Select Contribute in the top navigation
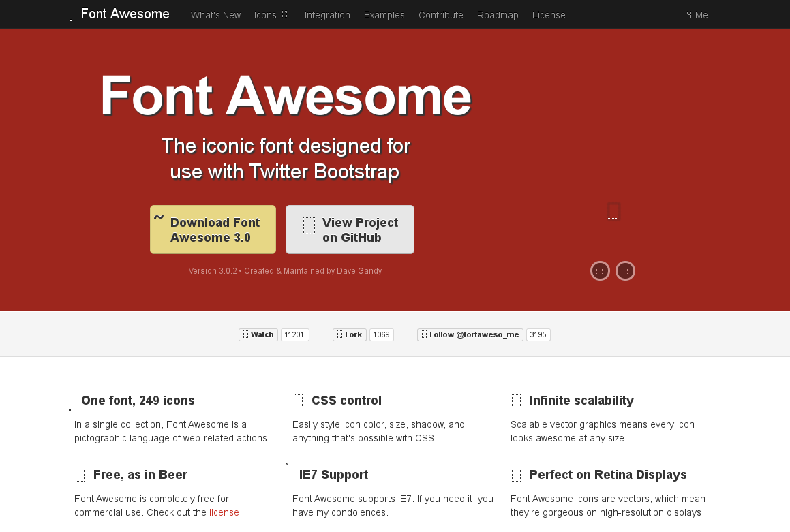Image resolution: width=790 pixels, height=532 pixels. tap(441, 15)
